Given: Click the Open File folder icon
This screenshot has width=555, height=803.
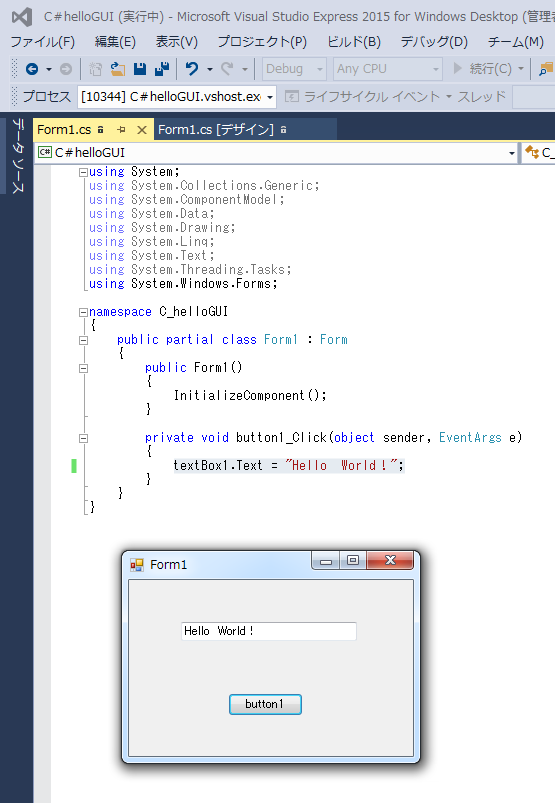Looking at the screenshot, I should pyautogui.click(x=118, y=69).
